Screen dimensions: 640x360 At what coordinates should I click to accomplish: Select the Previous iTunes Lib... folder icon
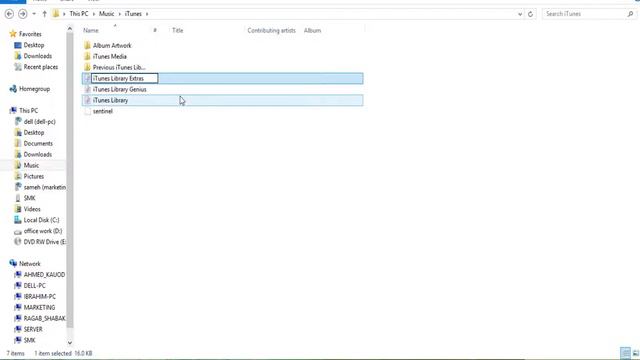(x=87, y=67)
